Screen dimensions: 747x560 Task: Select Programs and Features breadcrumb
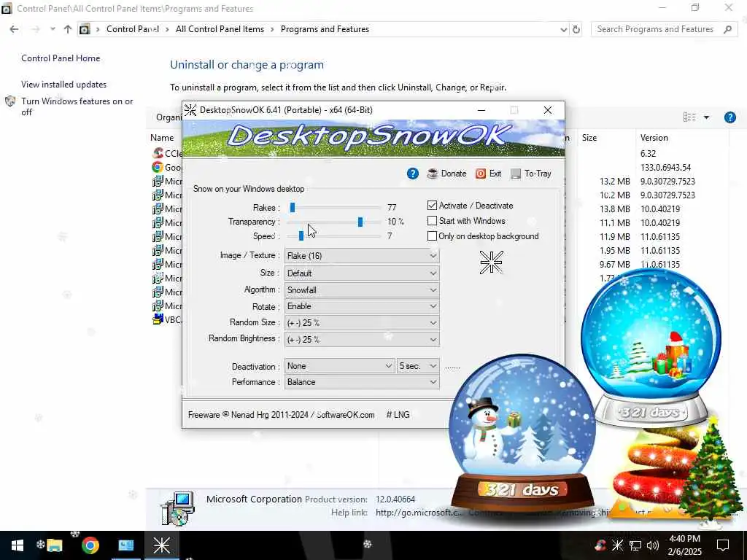(x=325, y=29)
